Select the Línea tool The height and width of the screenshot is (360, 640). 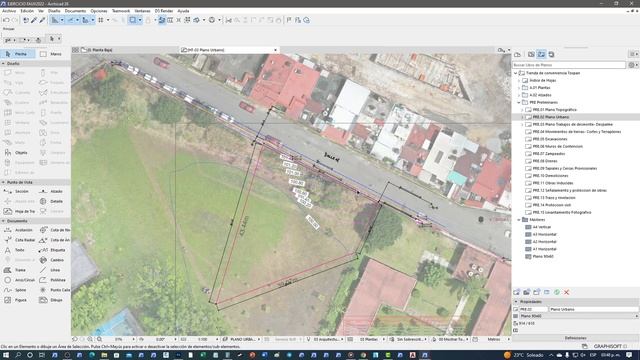(51, 270)
